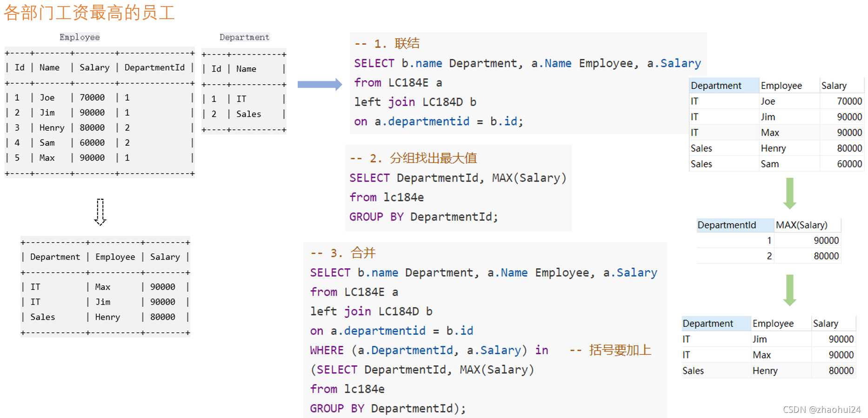Image resolution: width=868 pixels, height=418 pixels.
Task: Click the DepartmentId header in the grouped grid
Action: (735, 225)
